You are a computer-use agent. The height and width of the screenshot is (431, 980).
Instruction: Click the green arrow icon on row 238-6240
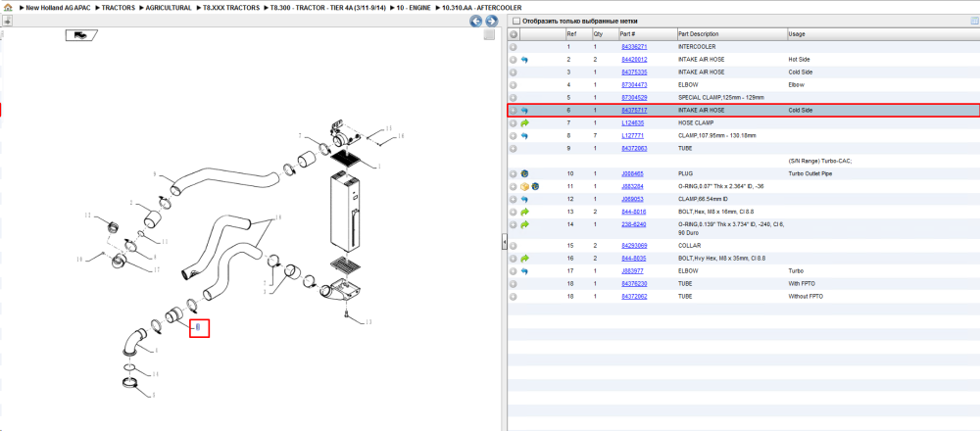click(x=524, y=224)
